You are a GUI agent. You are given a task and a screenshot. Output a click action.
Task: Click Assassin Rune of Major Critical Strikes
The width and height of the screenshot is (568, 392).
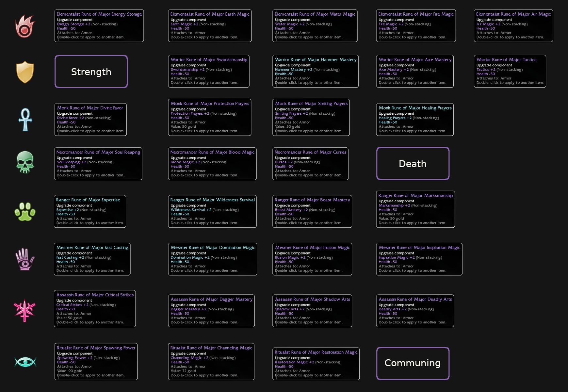95,308
